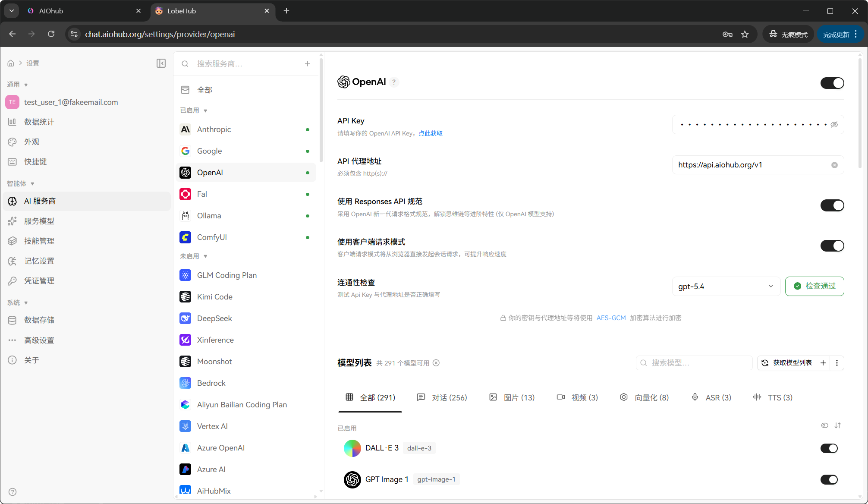Viewport: 868px width, 504px height.
Task: Open 快捷键 hotkey settings
Action: coord(86,162)
